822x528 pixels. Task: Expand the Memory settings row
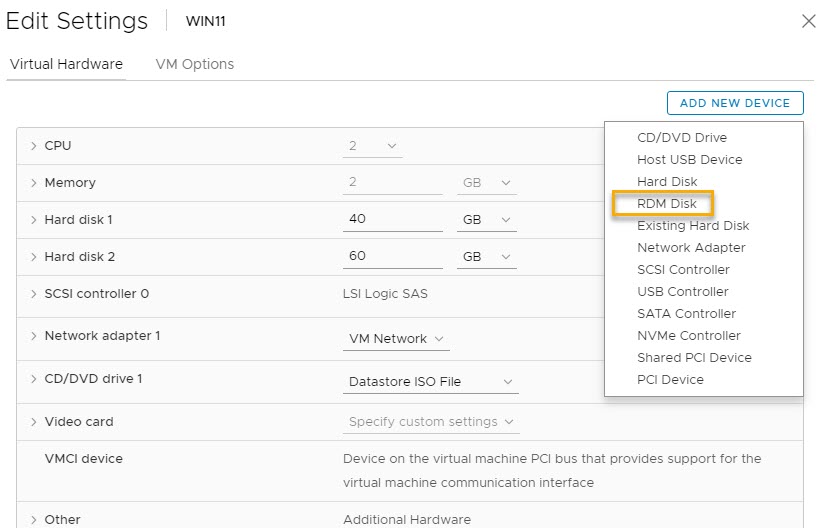tap(34, 183)
